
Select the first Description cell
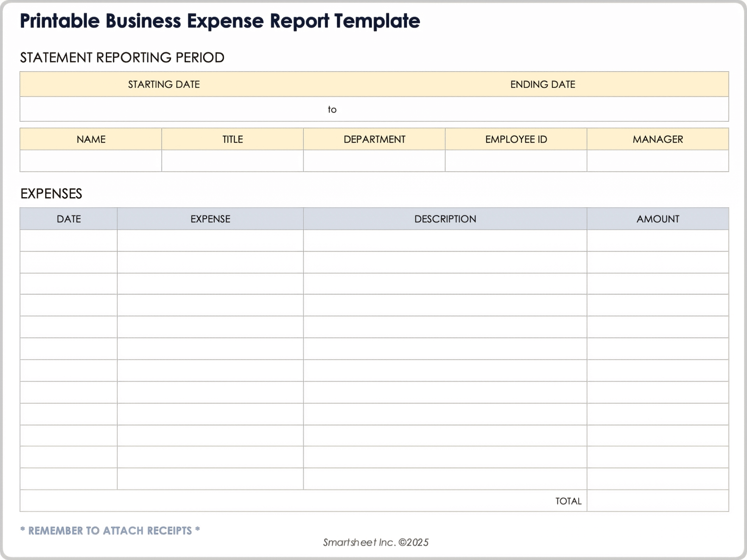coord(445,241)
